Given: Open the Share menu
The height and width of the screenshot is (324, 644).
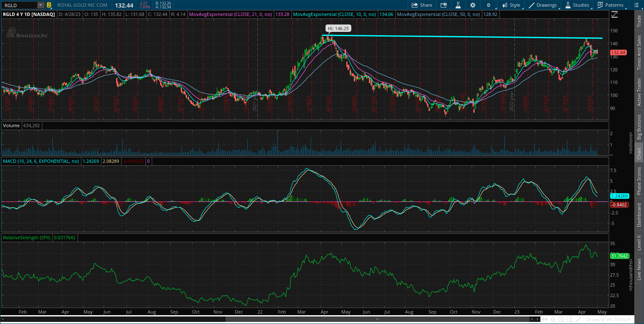Looking at the screenshot, I should (422, 5).
